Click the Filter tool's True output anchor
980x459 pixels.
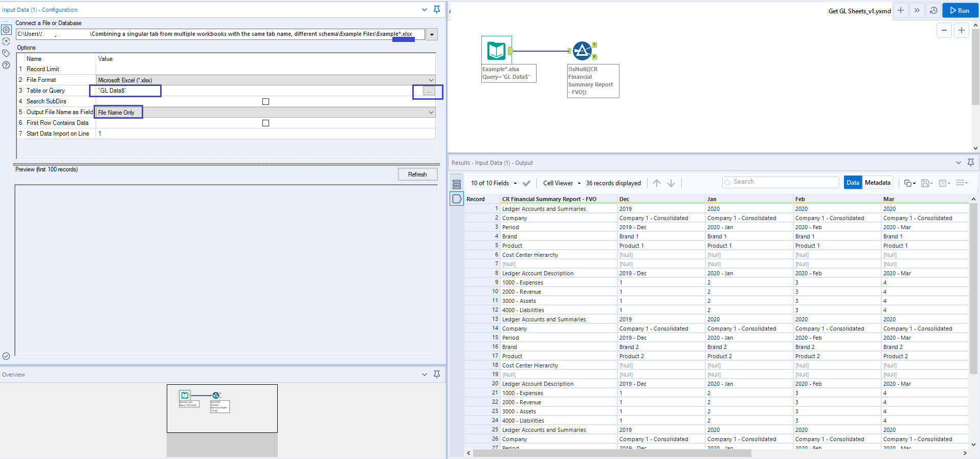click(x=595, y=45)
